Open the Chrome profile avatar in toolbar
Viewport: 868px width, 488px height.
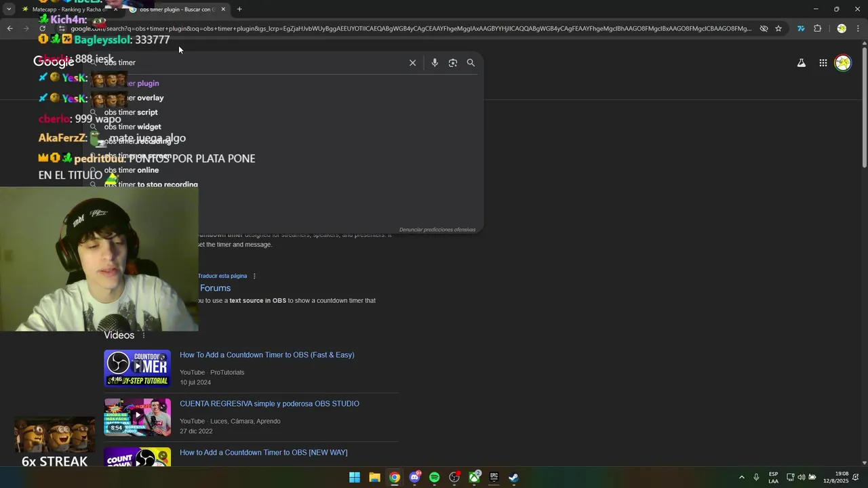pos(842,28)
